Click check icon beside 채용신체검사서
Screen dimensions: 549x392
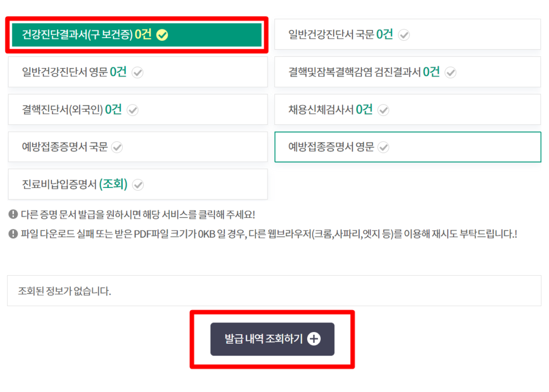tap(383, 110)
